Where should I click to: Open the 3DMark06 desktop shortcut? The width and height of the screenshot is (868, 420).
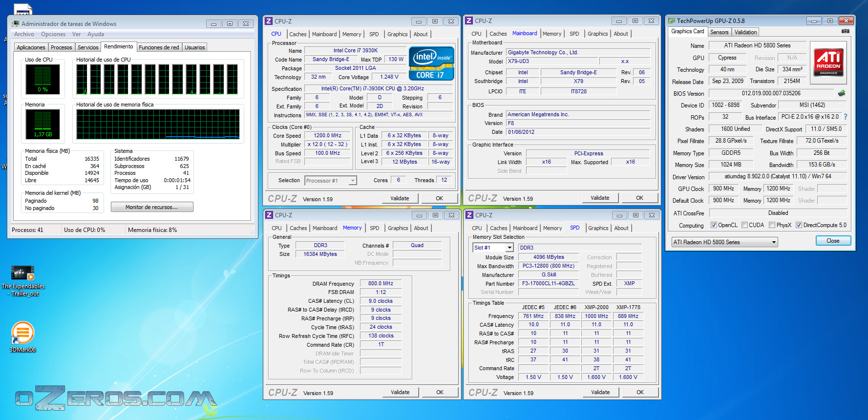pyautogui.click(x=22, y=337)
